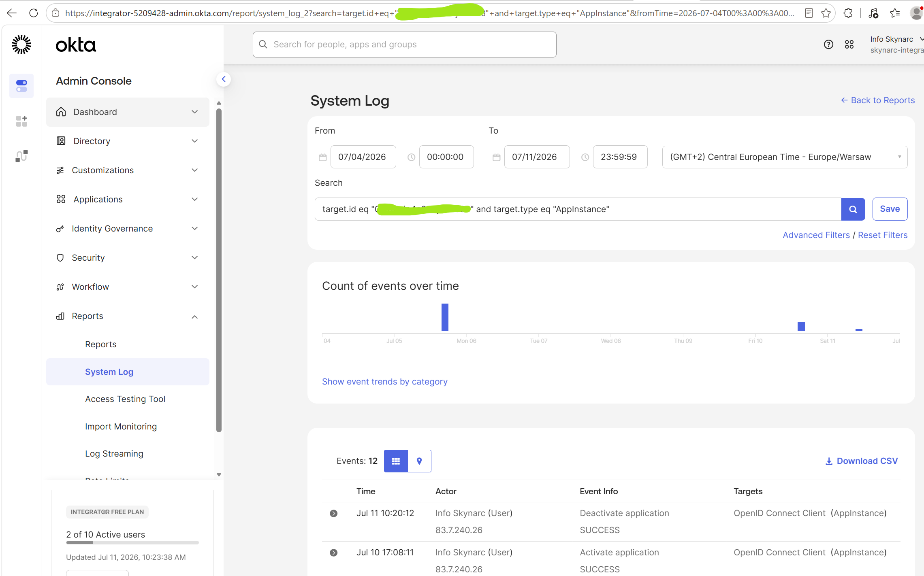Click the To date field 07/11/2026
The image size is (924, 576).
(537, 157)
